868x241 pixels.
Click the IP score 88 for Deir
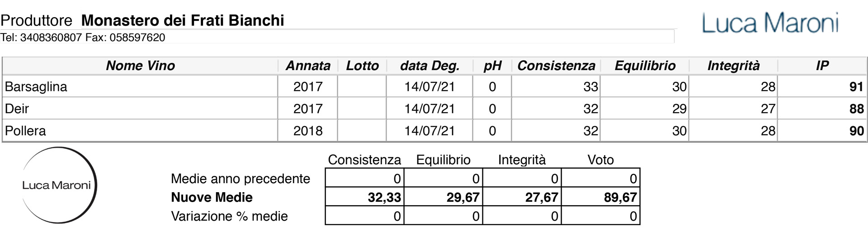(856, 109)
